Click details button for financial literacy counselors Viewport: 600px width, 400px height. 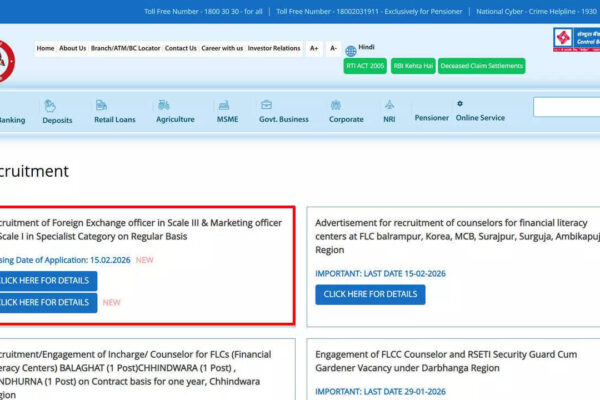pyautogui.click(x=370, y=294)
